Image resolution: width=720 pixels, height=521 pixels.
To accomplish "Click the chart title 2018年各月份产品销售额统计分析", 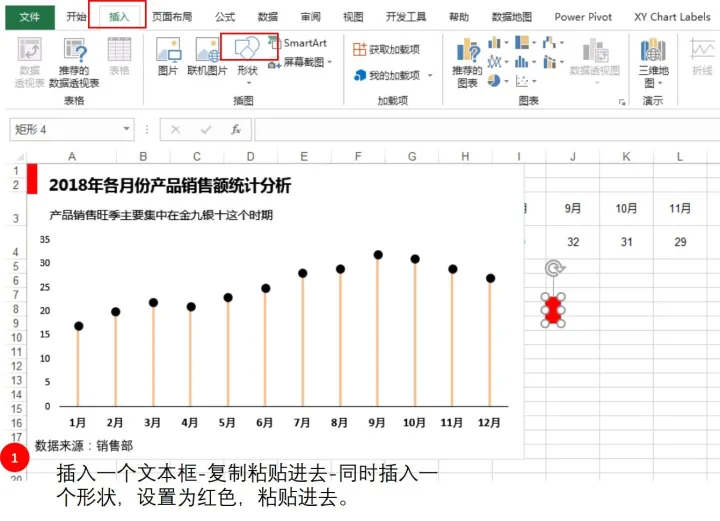I will point(170,185).
